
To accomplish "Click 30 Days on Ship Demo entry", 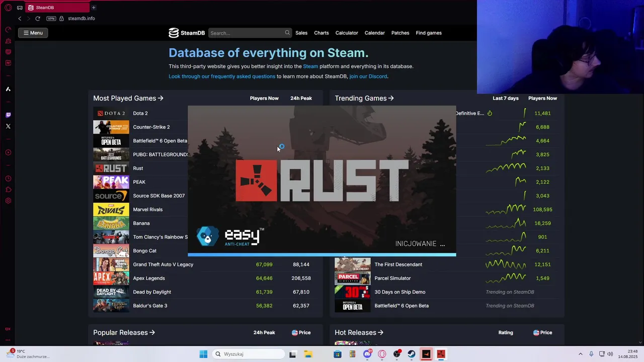I will click(x=400, y=292).
